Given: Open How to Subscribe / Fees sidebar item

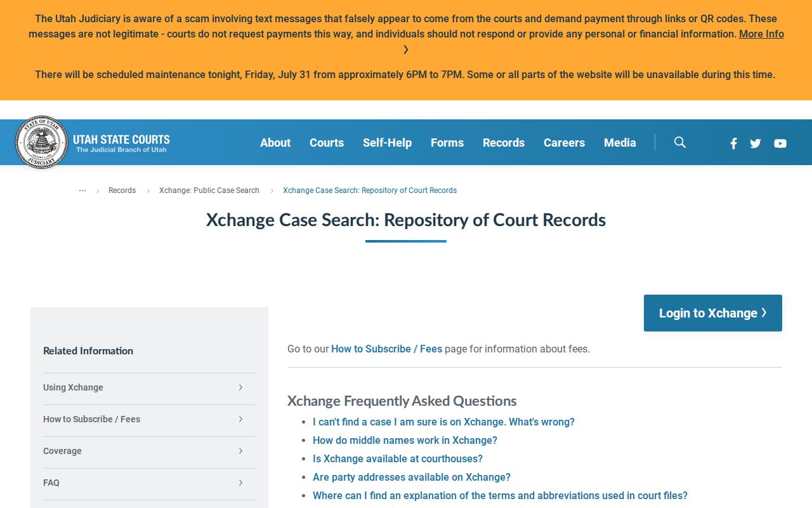Looking at the screenshot, I should coord(149,419).
